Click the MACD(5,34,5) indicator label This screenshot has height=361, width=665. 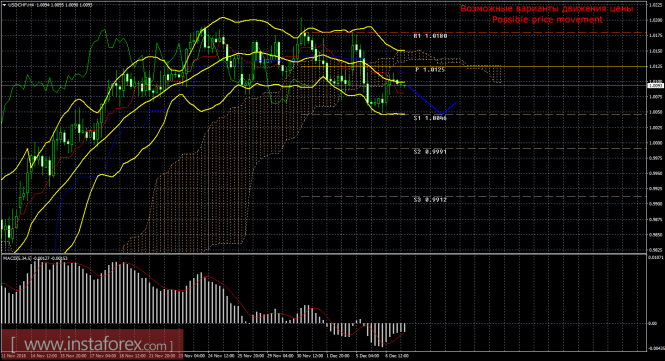[x=18, y=258]
